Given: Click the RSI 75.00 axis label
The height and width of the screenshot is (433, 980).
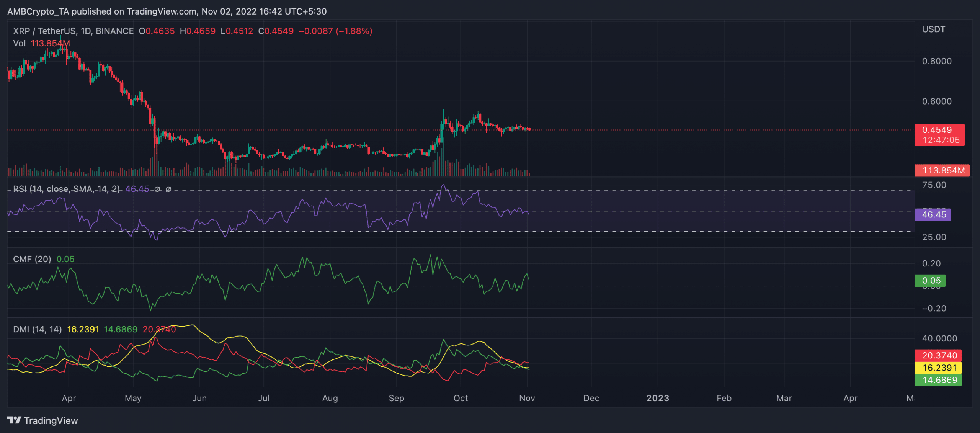Looking at the screenshot, I should point(934,185).
